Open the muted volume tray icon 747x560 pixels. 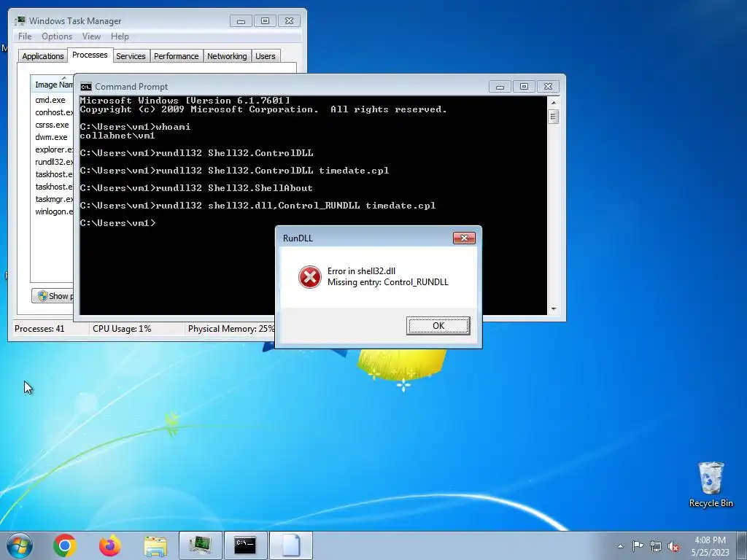[673, 546]
